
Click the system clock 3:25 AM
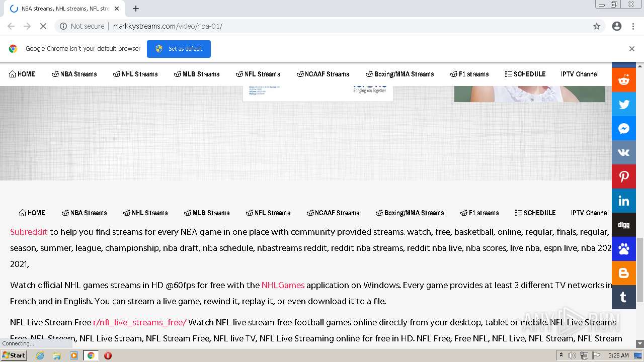click(x=618, y=355)
